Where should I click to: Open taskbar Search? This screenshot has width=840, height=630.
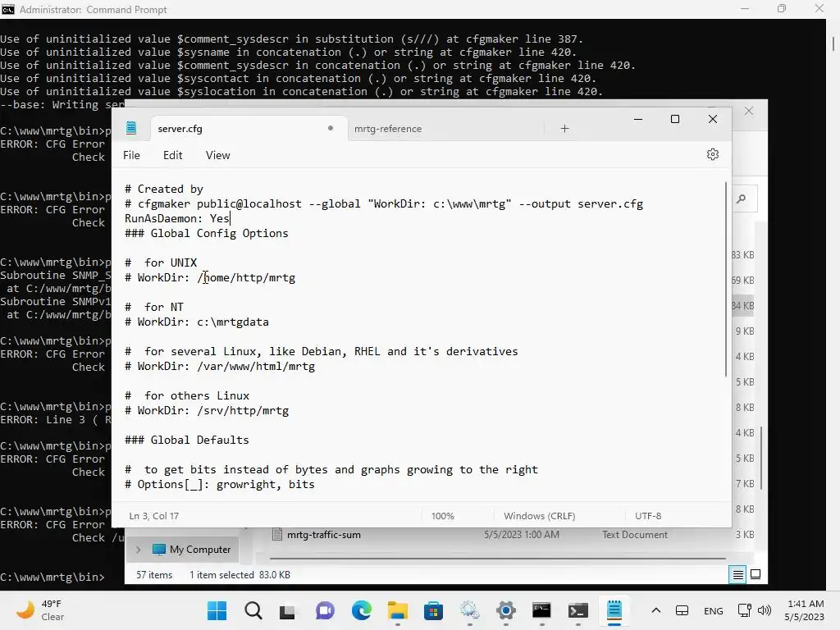(253, 610)
